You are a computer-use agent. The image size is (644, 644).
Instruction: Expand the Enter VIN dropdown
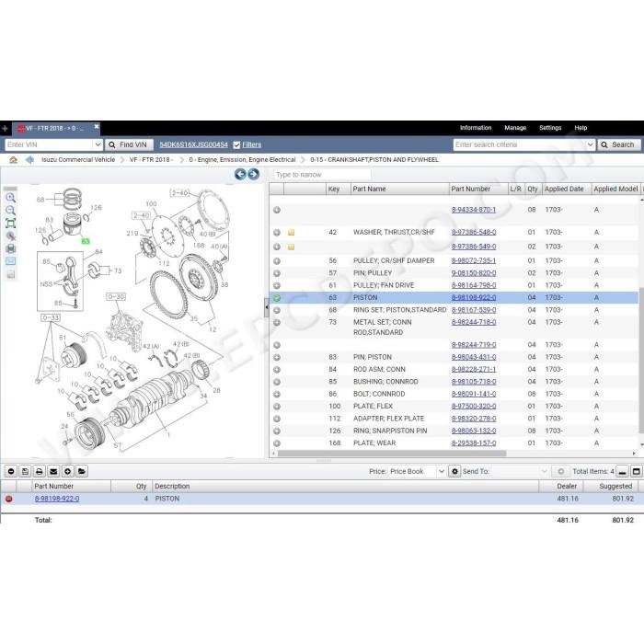[98, 144]
